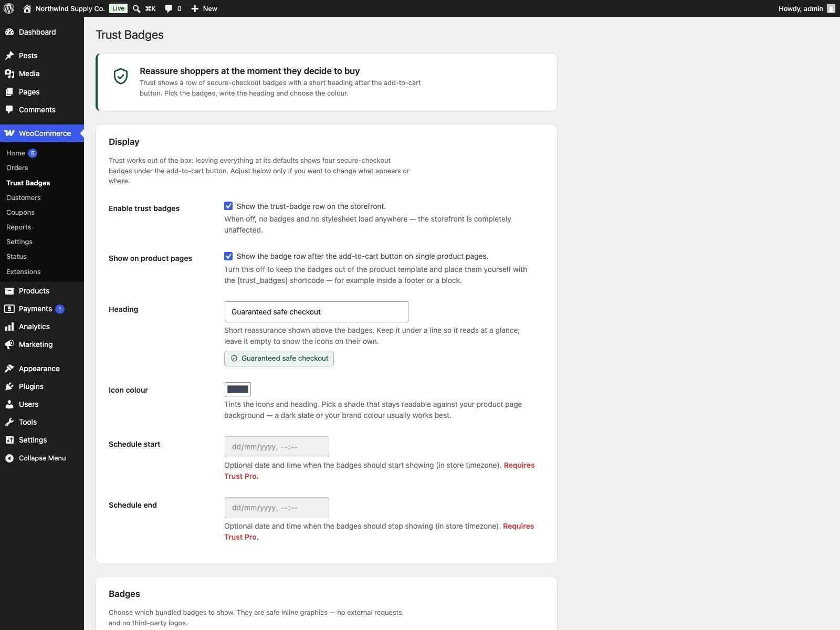Click the home icon beside Northwind Supply Co.
This screenshot has width=840, height=630.
(x=27, y=8)
